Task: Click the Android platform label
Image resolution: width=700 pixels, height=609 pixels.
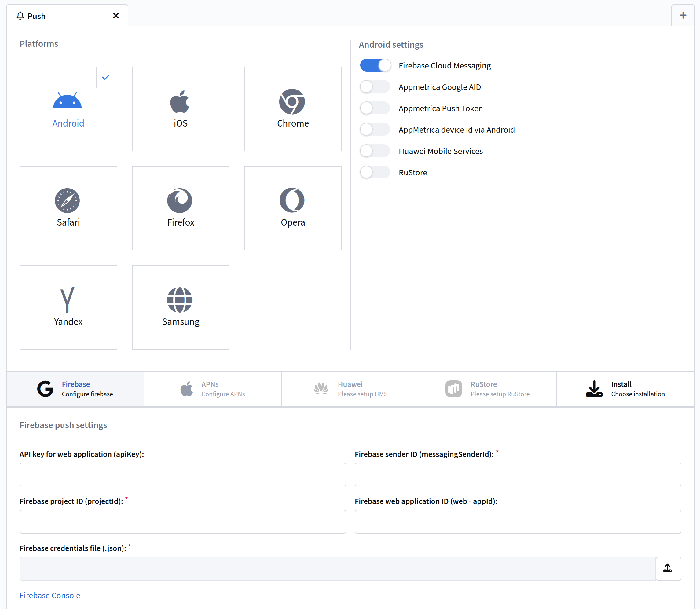Action: point(68,123)
